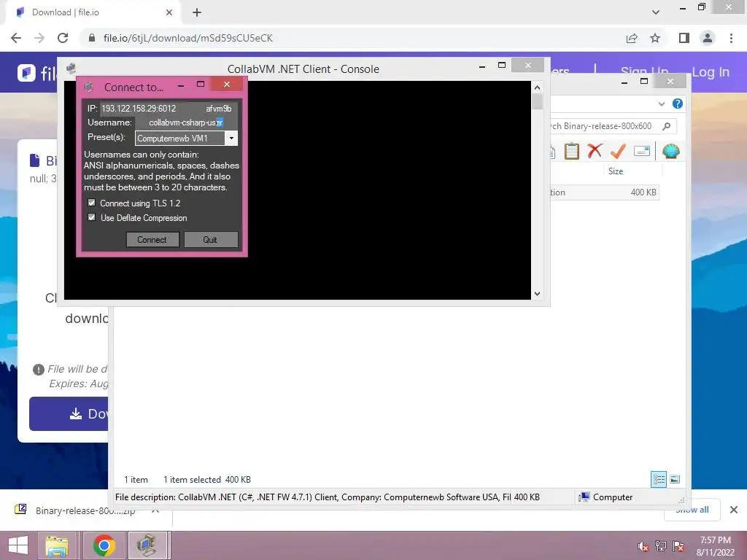Click the muted volume tray icon

(x=643, y=546)
